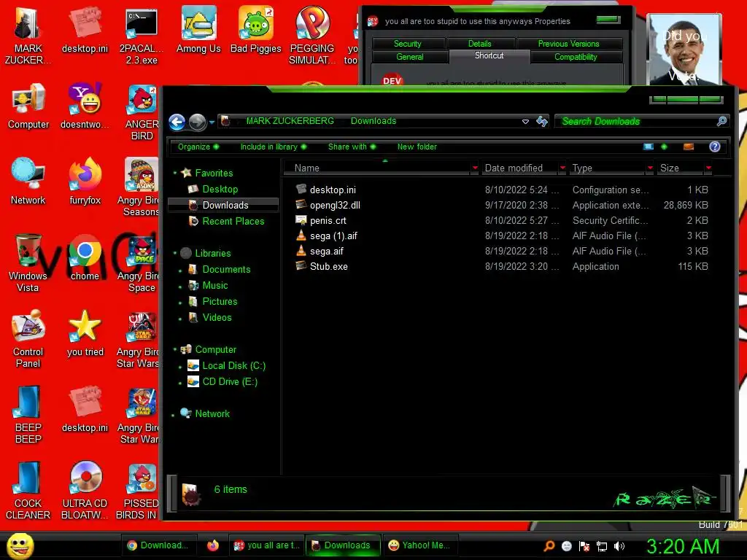The height and width of the screenshot is (560, 747).
Task: Open CD Drive (E:) in navigation pane
Action: click(x=230, y=381)
